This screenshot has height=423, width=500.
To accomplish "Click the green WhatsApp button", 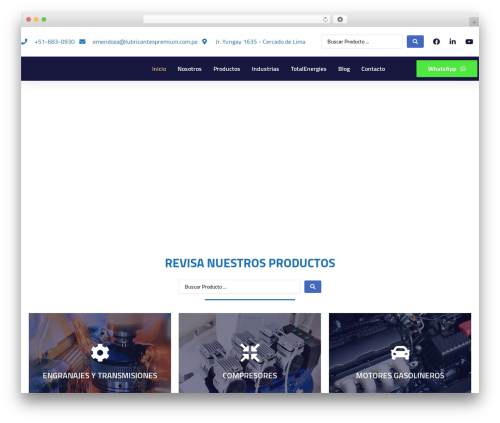I will [447, 69].
